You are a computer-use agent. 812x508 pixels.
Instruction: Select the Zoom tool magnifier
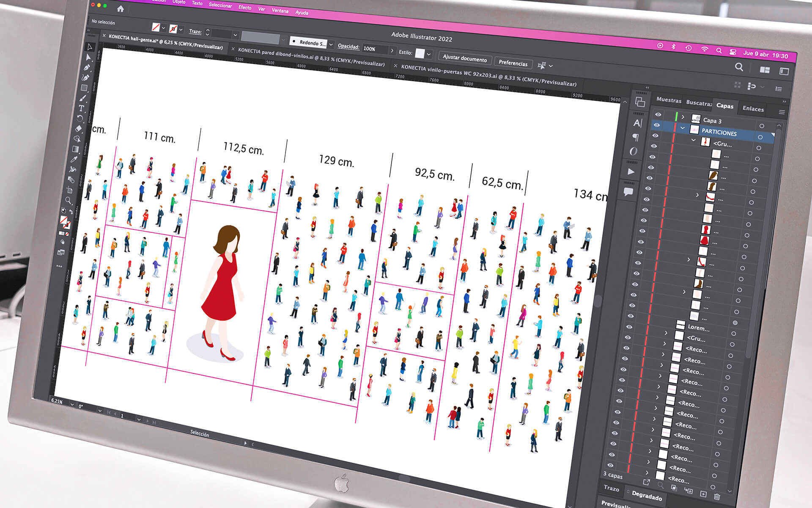[x=69, y=200]
